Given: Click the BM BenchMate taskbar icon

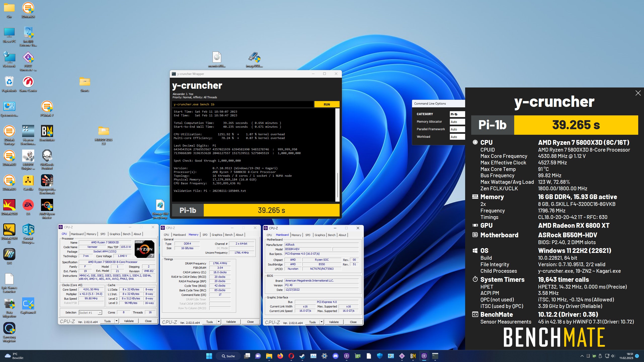Looking at the screenshot, I should tap(413, 356).
